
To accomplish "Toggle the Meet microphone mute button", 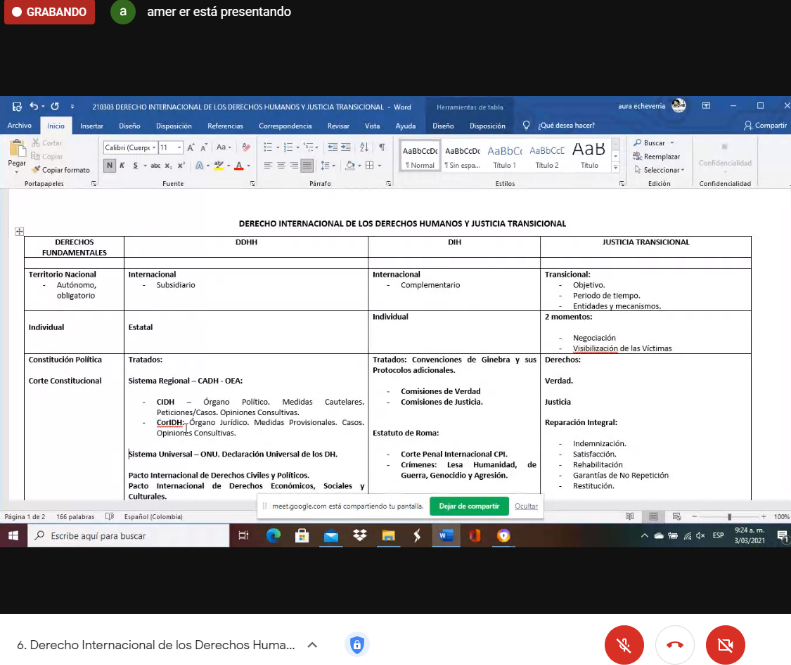I will click(x=624, y=644).
